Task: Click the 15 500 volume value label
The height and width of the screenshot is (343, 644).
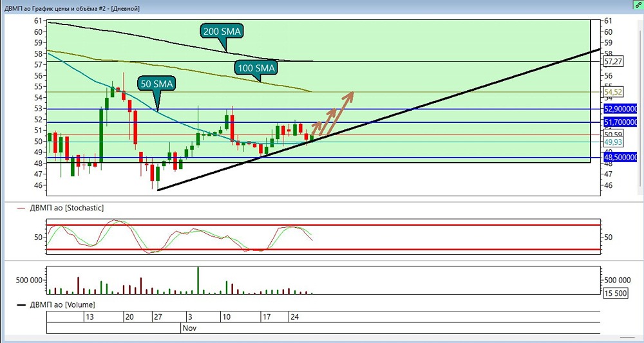Action: click(615, 293)
